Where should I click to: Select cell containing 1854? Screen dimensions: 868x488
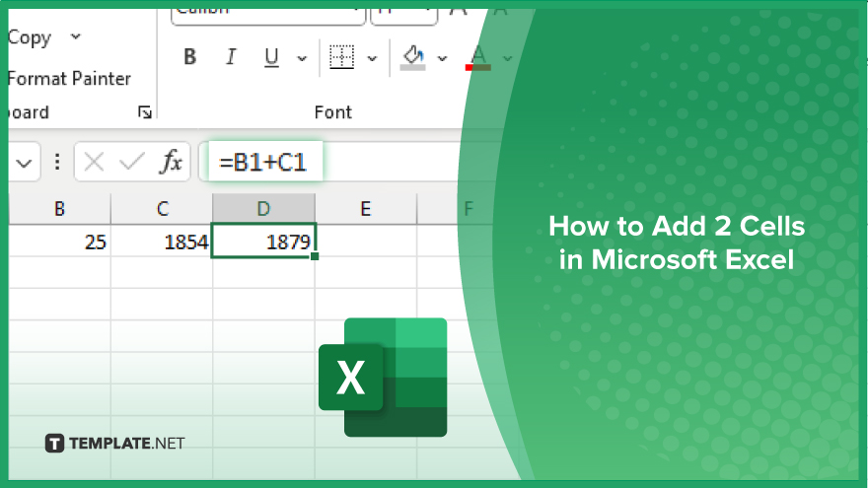[162, 242]
